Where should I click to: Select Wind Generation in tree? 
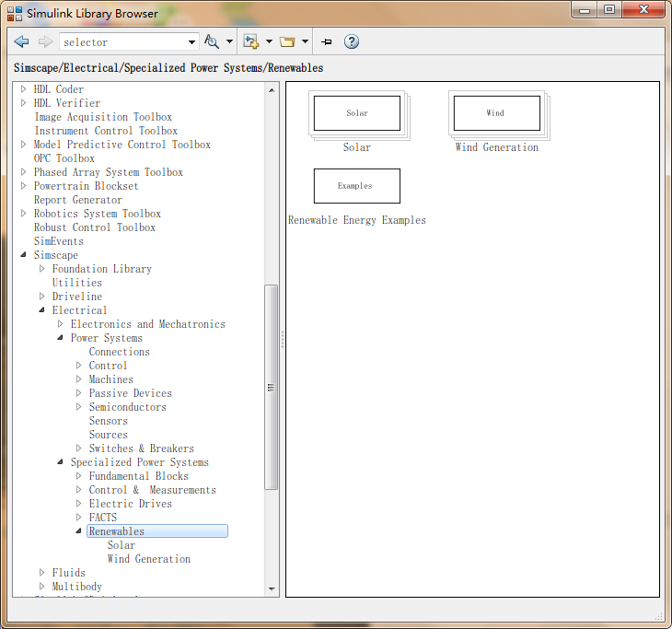[x=149, y=559]
